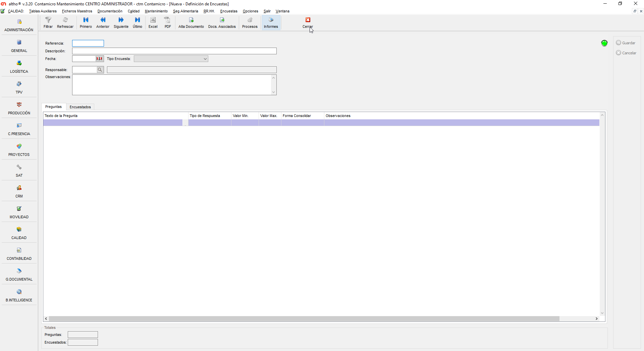Open the CONTABILIDAD sidebar module
This screenshot has height=351, width=644.
pos(19,254)
